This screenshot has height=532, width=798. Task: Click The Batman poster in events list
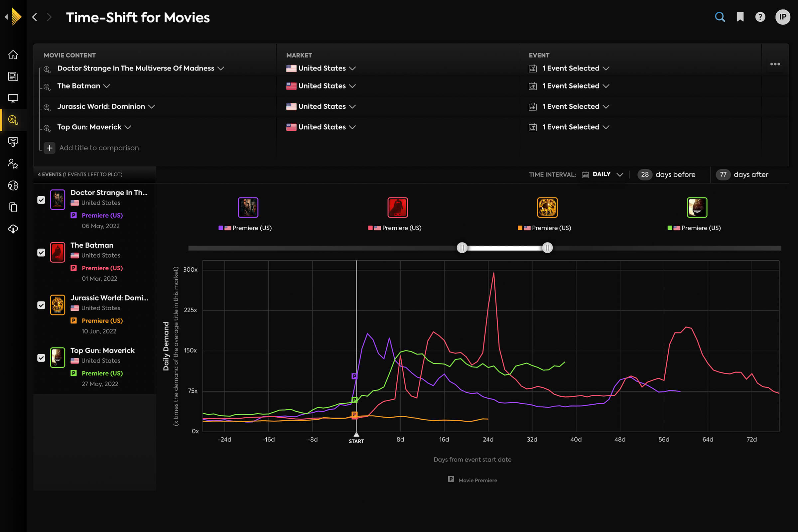57,252
